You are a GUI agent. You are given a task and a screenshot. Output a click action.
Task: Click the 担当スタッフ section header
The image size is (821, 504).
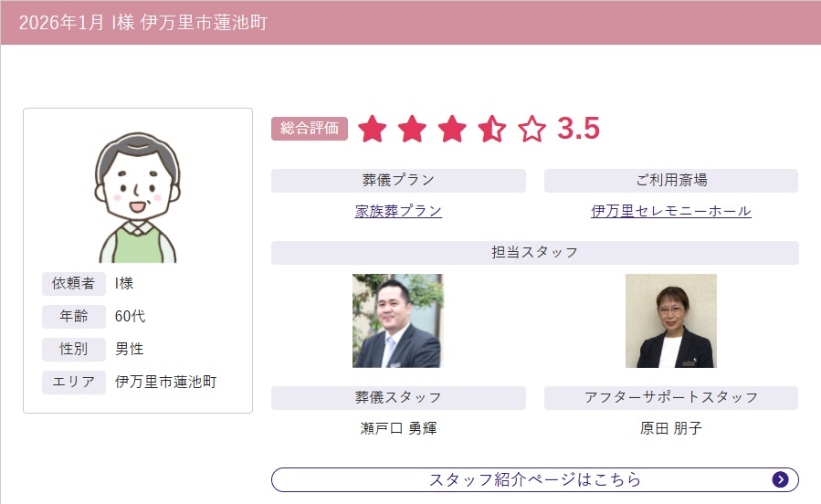(x=534, y=252)
